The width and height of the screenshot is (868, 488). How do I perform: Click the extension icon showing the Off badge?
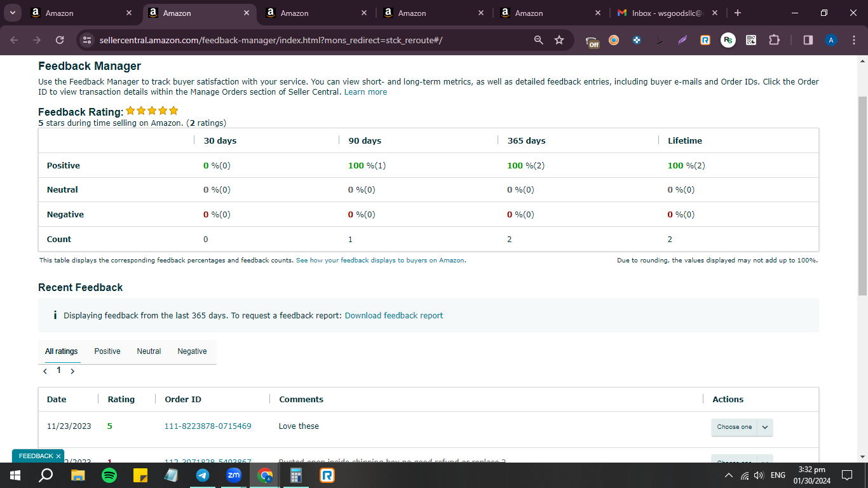tap(592, 41)
